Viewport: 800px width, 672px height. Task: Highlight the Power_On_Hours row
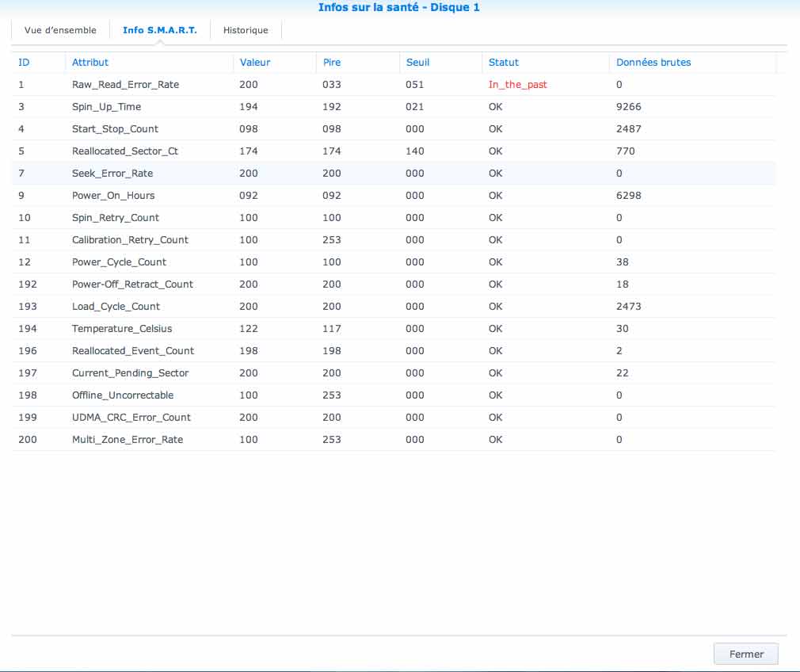(x=113, y=195)
